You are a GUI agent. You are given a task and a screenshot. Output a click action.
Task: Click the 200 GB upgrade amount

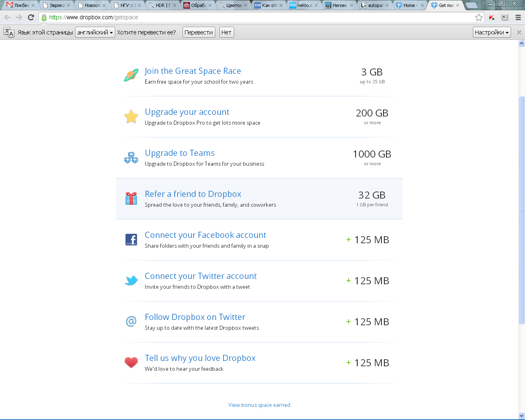[372, 113]
